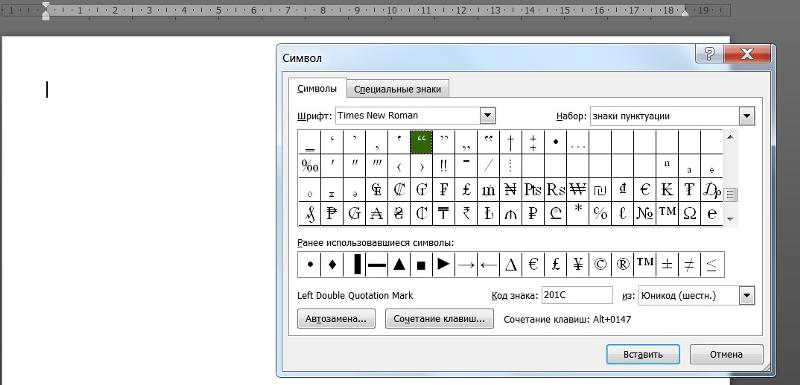Open the Автозамена... dialog button

tap(336, 319)
